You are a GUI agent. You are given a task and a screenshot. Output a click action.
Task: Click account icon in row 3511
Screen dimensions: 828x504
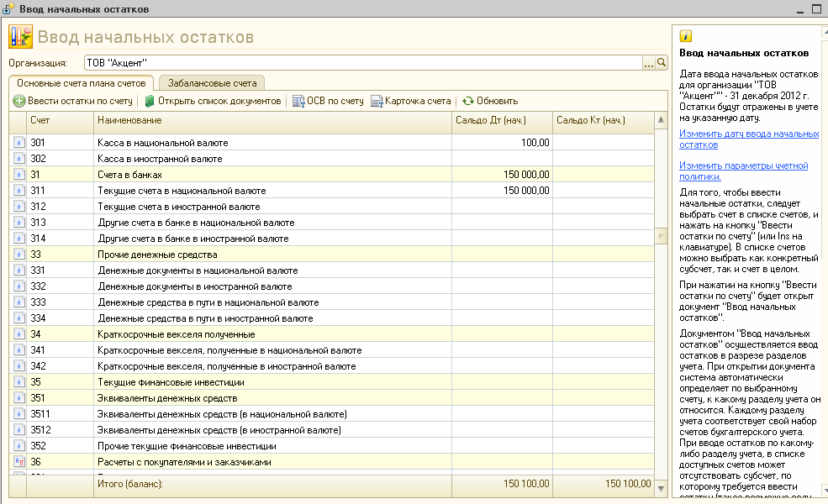click(19, 414)
